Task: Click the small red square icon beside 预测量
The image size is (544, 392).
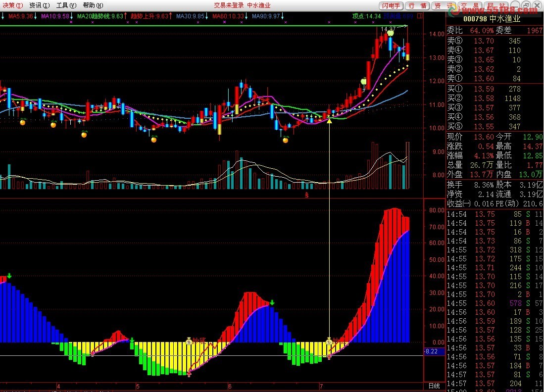Action: pyautogui.click(x=420, y=16)
